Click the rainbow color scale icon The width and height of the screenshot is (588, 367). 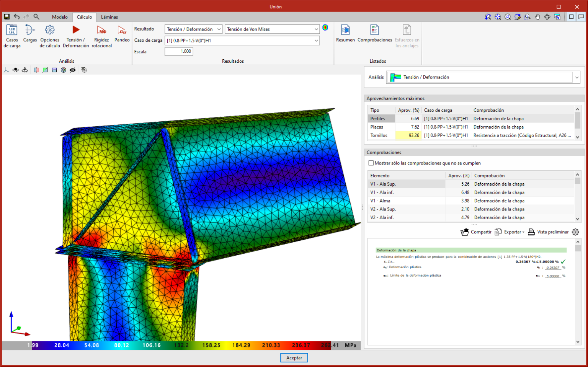tap(325, 28)
